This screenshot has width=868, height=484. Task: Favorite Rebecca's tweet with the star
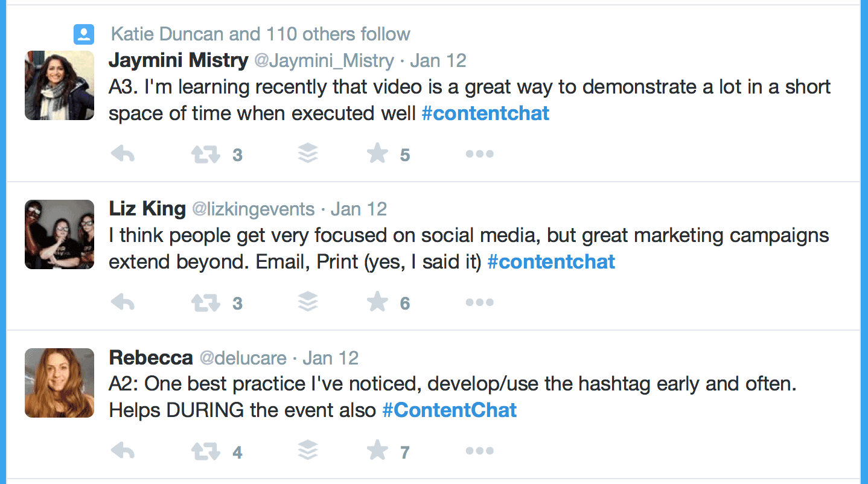(x=377, y=450)
